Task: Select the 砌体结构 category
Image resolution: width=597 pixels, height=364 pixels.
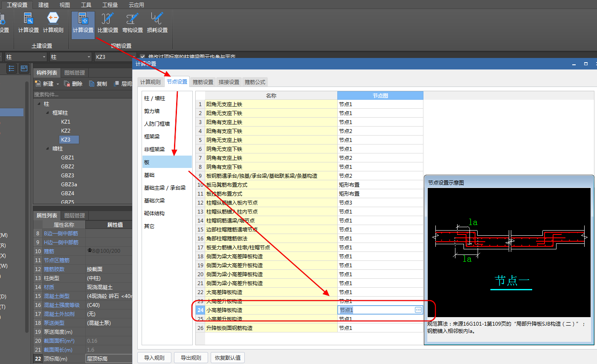Action: (x=167, y=214)
